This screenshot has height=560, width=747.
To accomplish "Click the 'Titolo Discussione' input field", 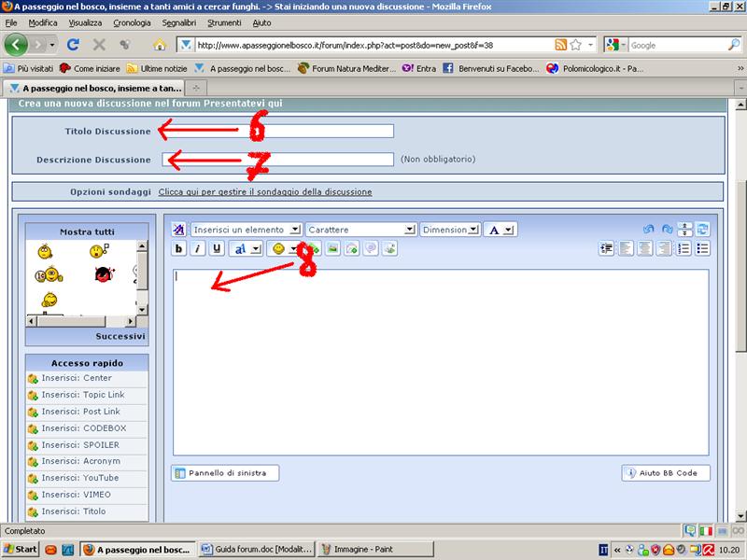I will coord(278,132).
